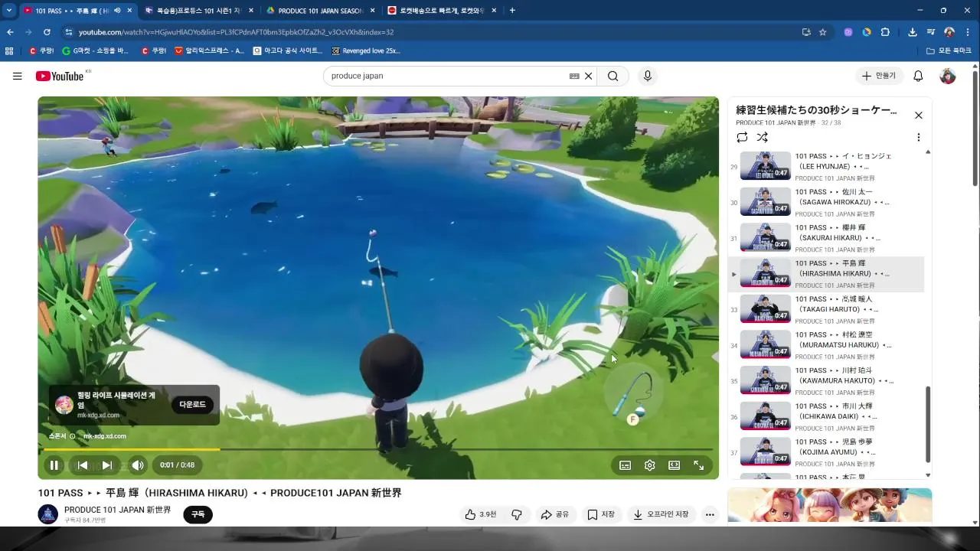Switch to theater mode
The width and height of the screenshot is (980, 551).
(x=675, y=465)
